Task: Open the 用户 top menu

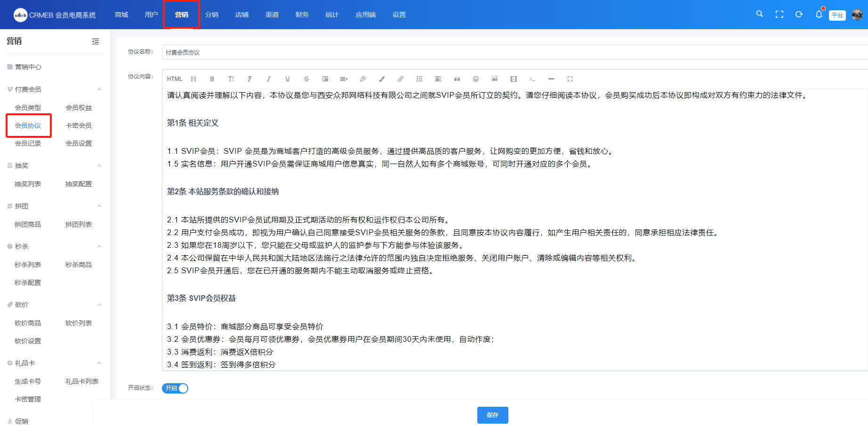Action: [x=152, y=15]
